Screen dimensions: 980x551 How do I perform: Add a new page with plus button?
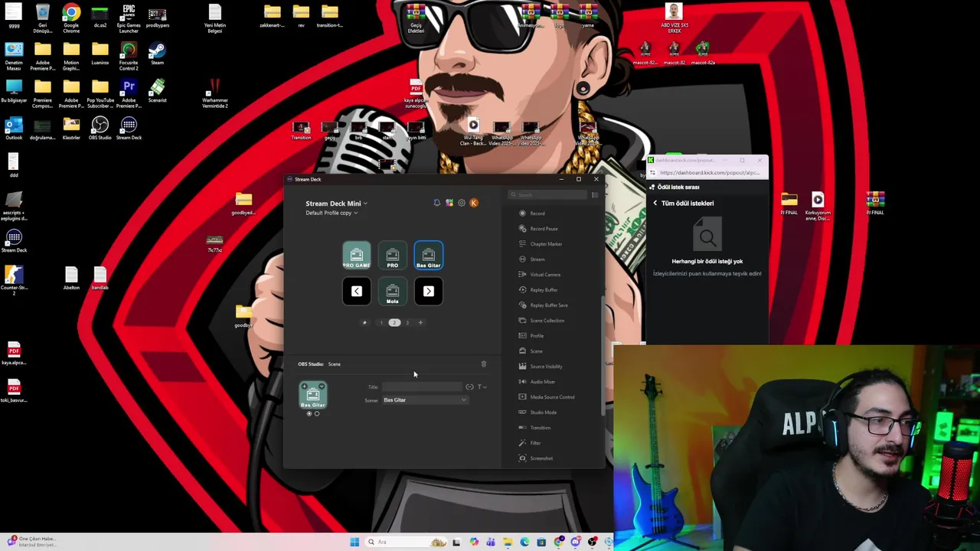tap(420, 323)
